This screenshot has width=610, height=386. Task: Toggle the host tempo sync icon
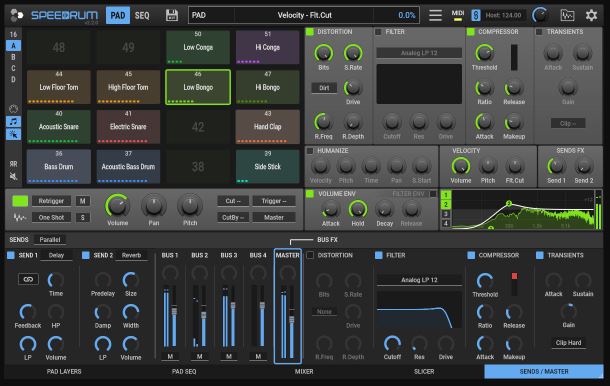475,15
